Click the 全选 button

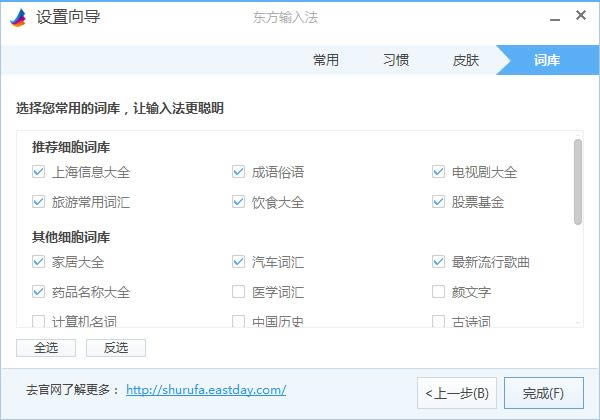tap(46, 348)
